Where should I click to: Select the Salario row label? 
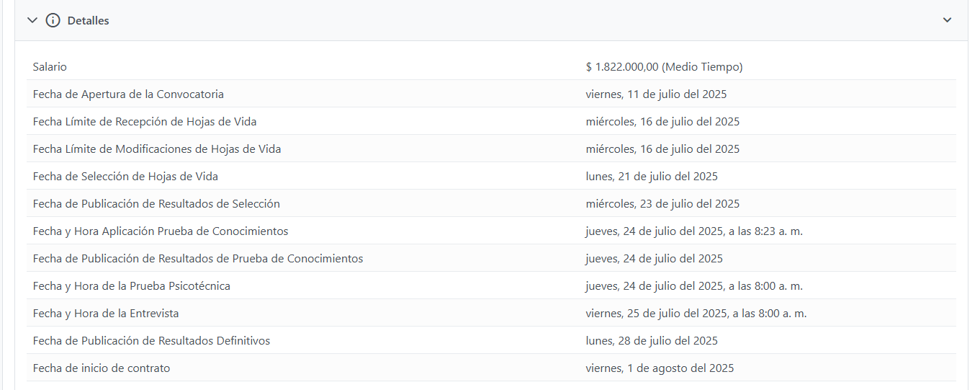[x=50, y=67]
